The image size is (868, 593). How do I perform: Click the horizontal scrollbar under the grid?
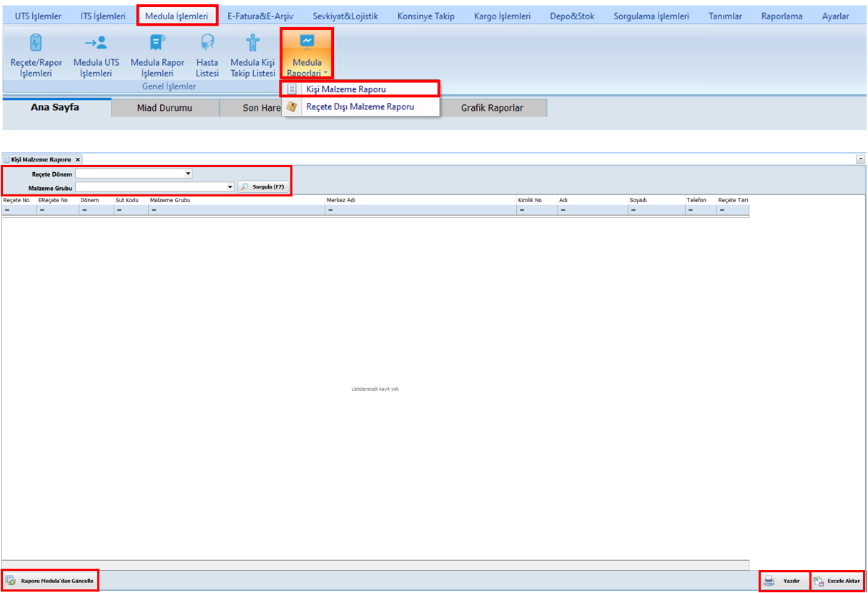pos(375,565)
